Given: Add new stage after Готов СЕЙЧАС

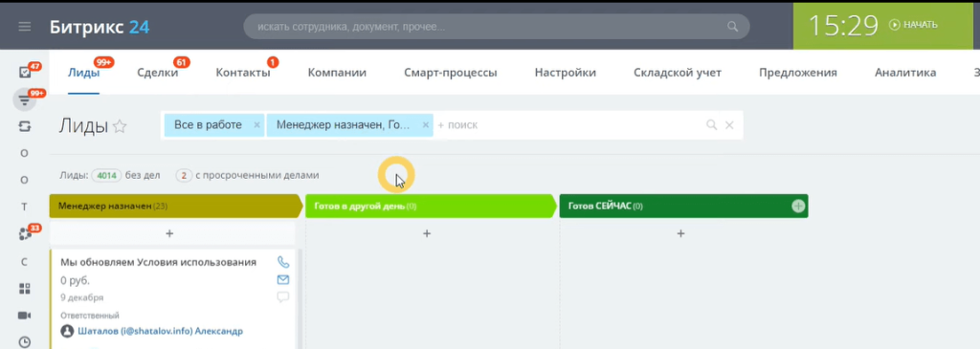Looking at the screenshot, I should [x=798, y=206].
